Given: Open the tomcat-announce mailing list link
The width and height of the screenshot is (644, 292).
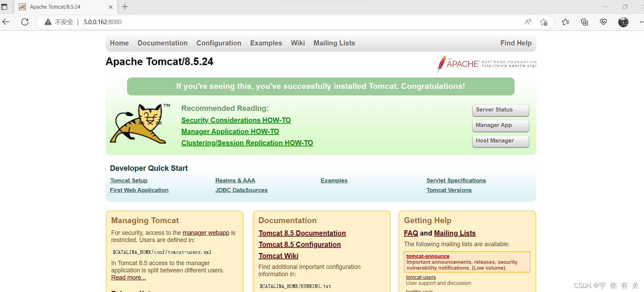Looking at the screenshot, I should [x=428, y=256].
